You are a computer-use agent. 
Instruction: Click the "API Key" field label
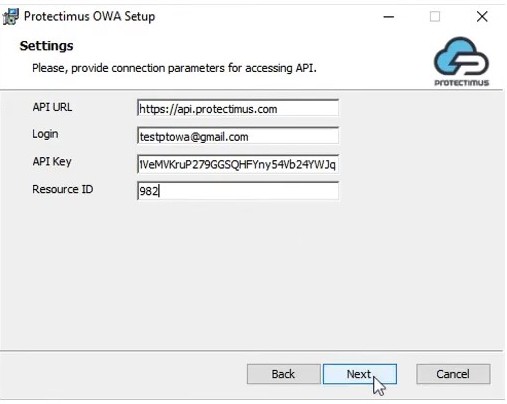(x=52, y=162)
